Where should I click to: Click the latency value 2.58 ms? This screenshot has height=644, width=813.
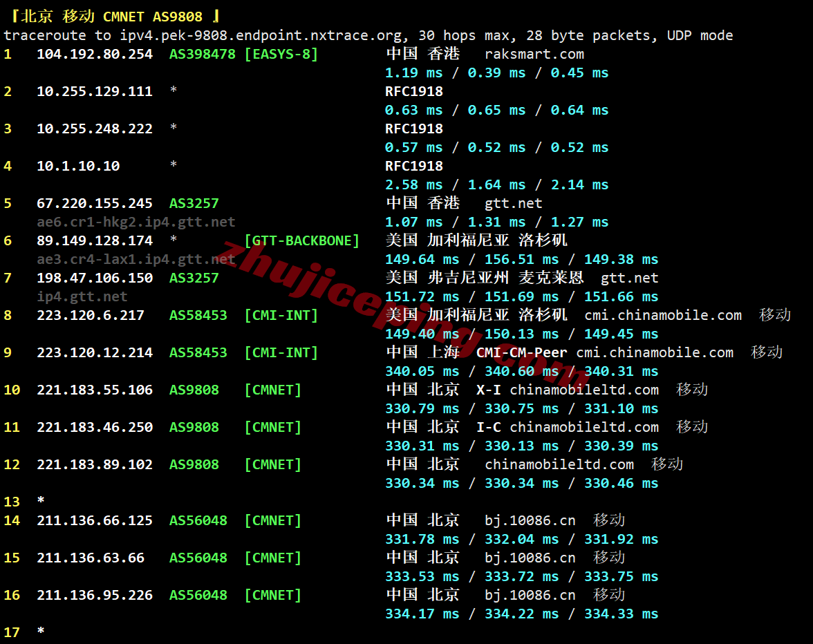(x=413, y=185)
